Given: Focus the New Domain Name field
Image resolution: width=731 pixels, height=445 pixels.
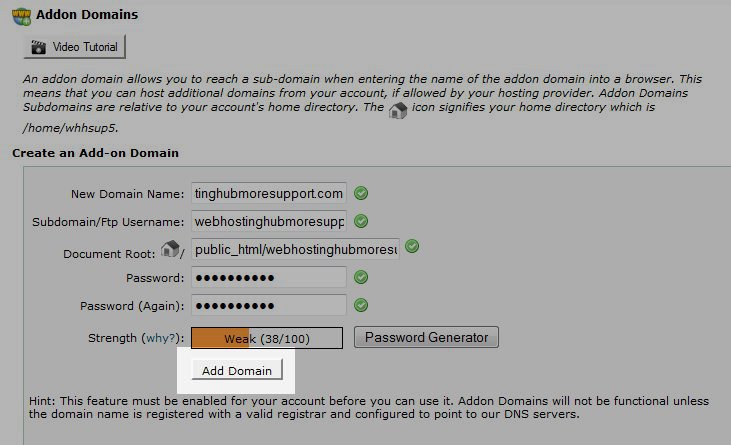Looking at the screenshot, I should coord(268,193).
